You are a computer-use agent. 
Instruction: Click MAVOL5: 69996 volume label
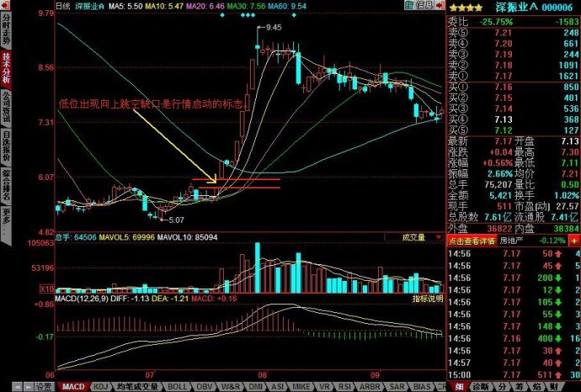126,237
